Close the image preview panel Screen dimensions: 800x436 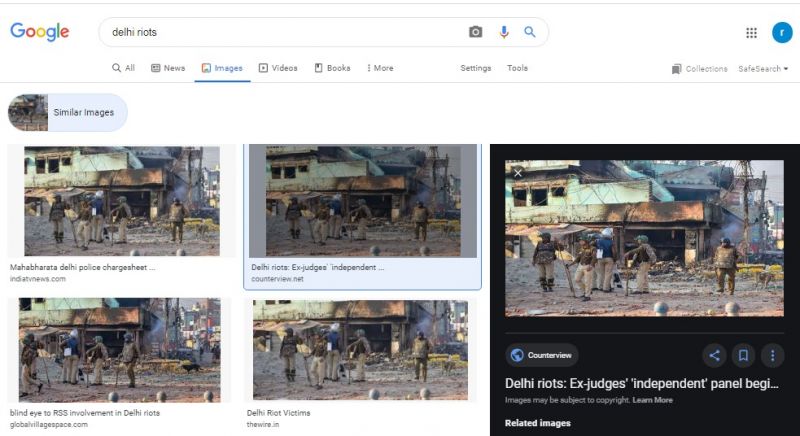518,173
